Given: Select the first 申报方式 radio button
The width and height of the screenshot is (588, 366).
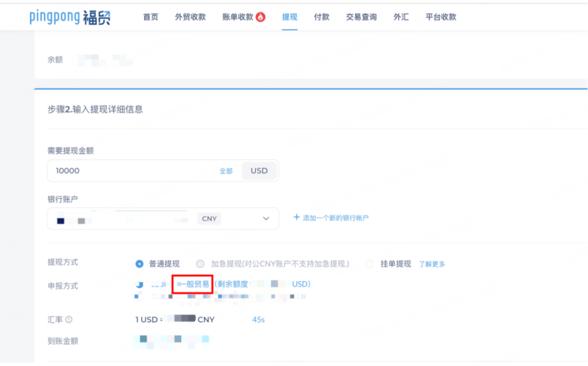Looking at the screenshot, I should 139,284.
